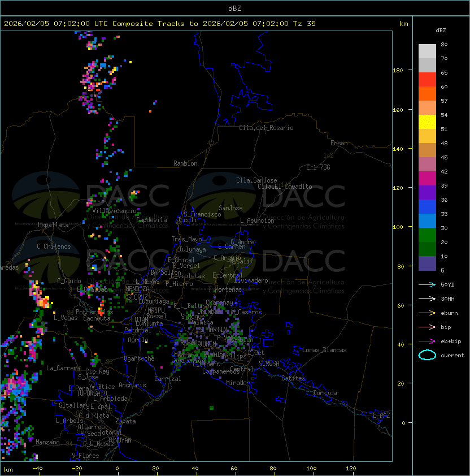This screenshot has height=476, width=470.
Task: Click the yellow eburn arrow icon
Action: 427,313
